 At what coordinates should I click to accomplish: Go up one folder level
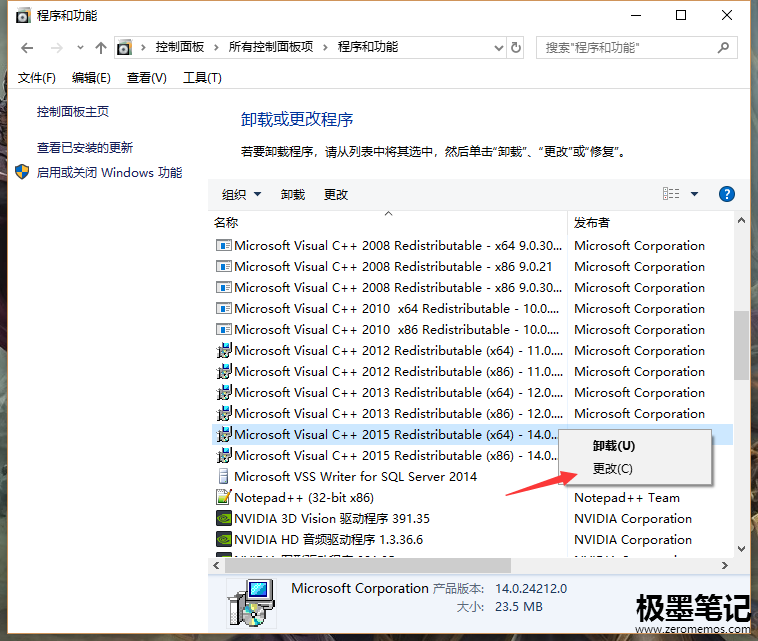click(x=101, y=47)
